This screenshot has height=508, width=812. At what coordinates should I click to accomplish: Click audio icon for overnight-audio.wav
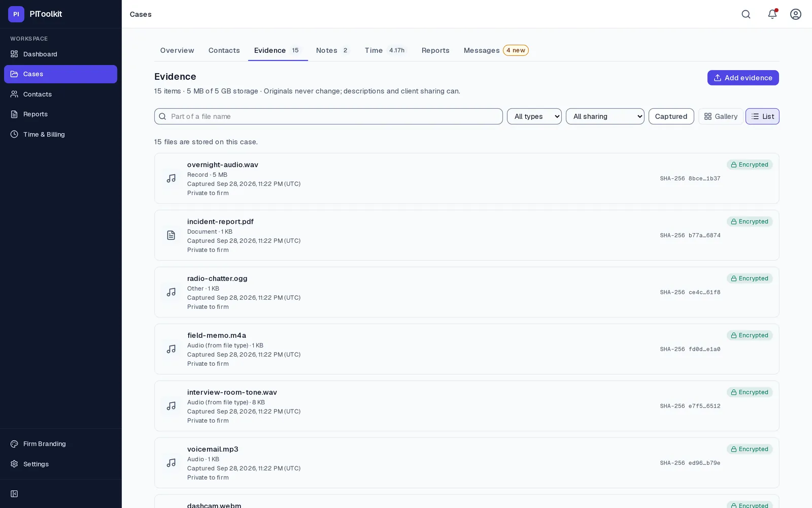(x=171, y=178)
